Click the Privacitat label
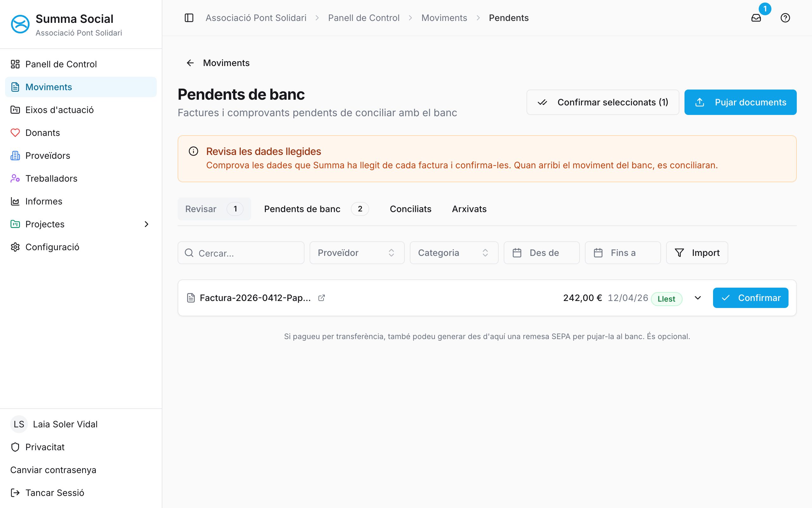Viewport: 812px width, 508px height. [x=45, y=447]
